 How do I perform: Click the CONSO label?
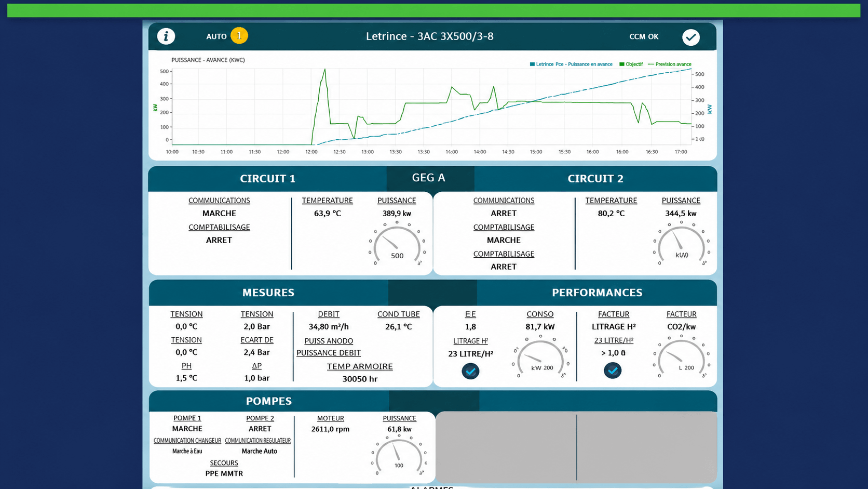[x=540, y=314]
